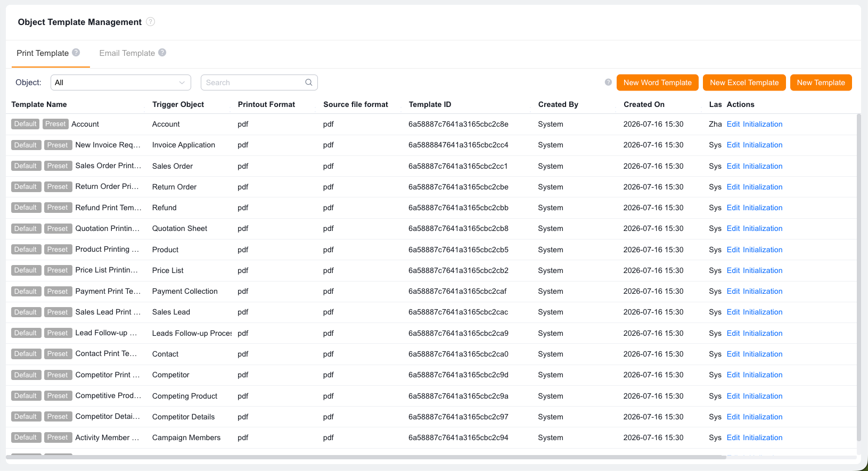The width and height of the screenshot is (868, 471).
Task: Initialize the Sales Lead Print template
Action: [x=763, y=312]
